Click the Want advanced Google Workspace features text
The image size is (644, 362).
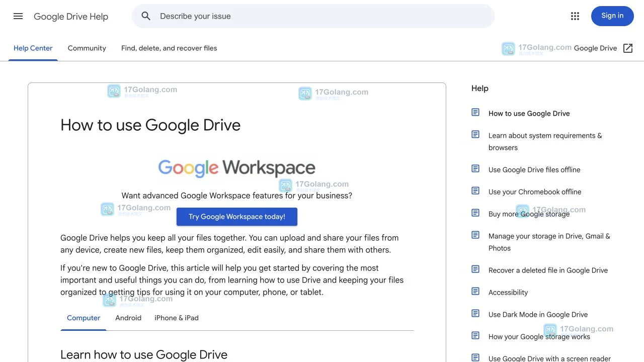click(x=237, y=196)
